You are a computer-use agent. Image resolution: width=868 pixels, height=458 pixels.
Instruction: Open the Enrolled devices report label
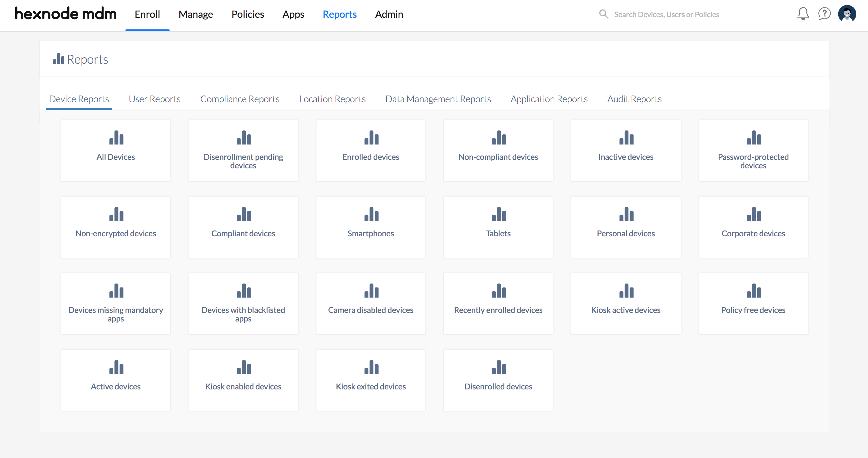[371, 157]
